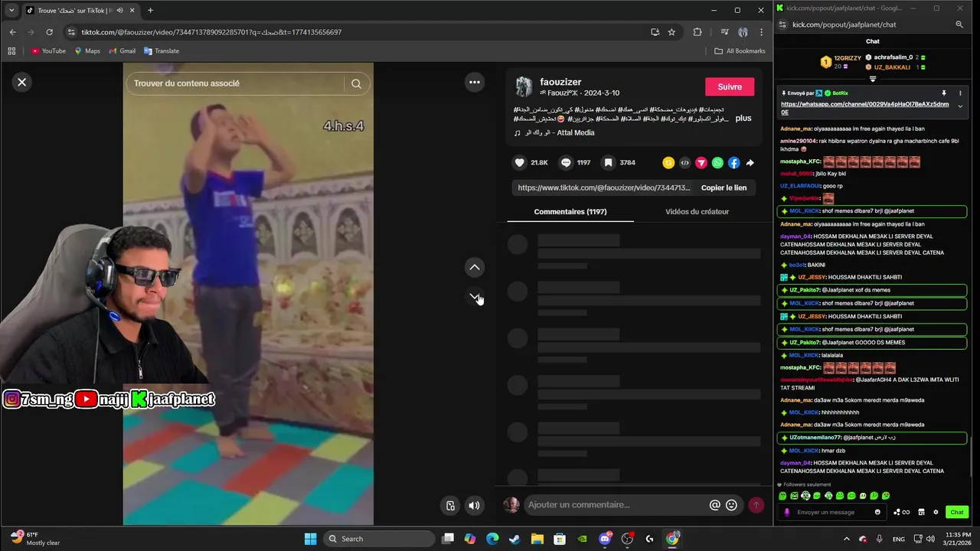This screenshot has height=551, width=980.
Task: Share video to WhatsApp
Action: coord(717,162)
